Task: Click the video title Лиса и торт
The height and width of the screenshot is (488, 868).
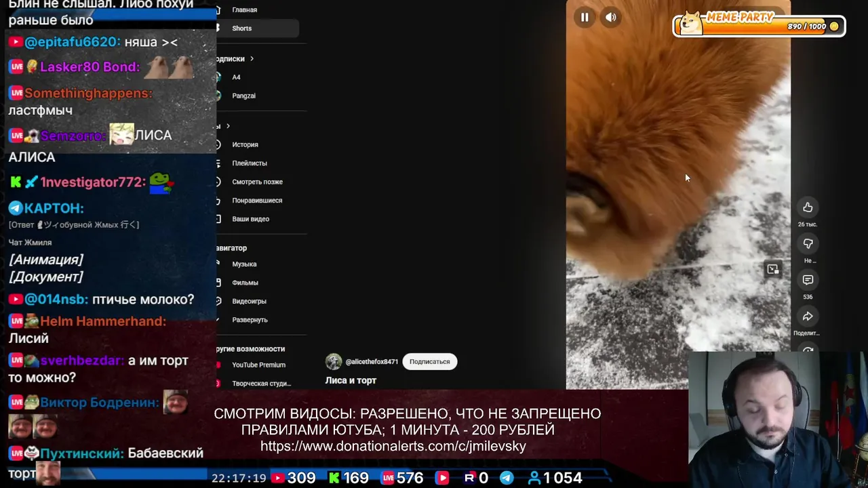Action: click(351, 380)
